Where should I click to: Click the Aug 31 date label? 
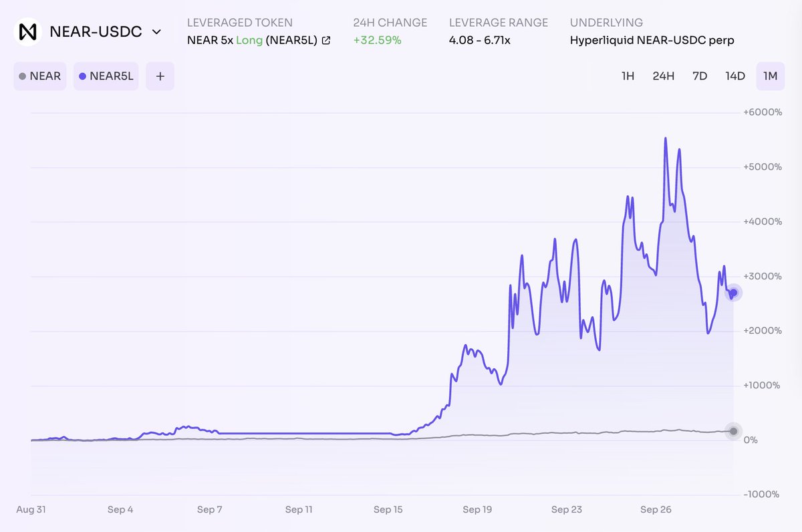[31, 509]
